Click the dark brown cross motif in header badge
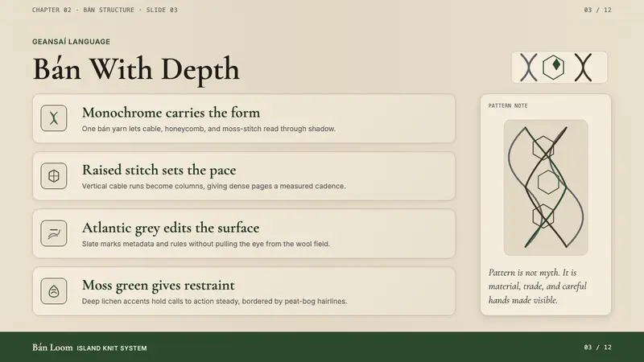This screenshot has height=362, width=644. [x=583, y=67]
